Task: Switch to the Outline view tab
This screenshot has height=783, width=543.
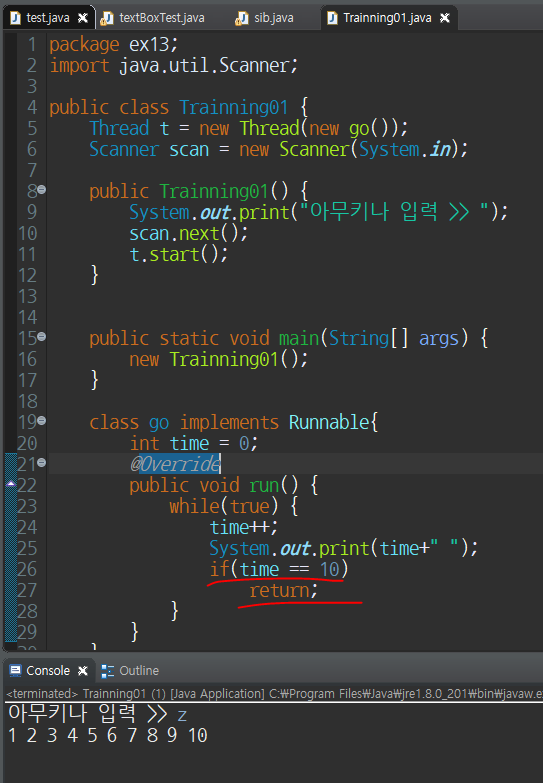Action: point(130,671)
